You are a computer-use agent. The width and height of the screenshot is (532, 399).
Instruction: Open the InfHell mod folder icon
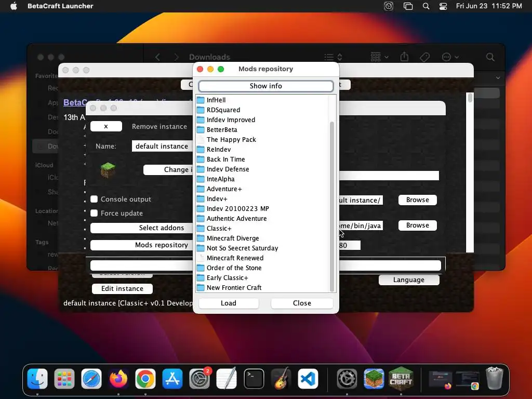[201, 100]
